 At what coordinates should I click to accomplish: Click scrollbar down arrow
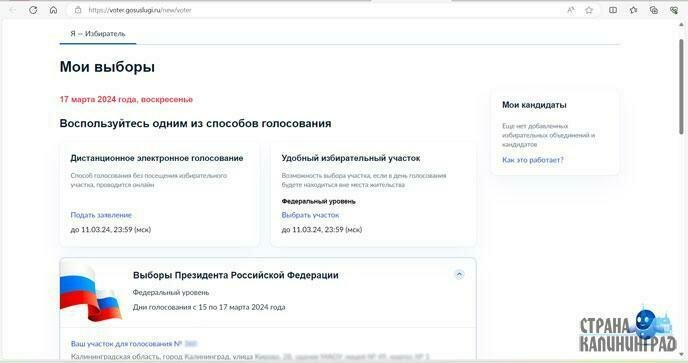click(681, 355)
